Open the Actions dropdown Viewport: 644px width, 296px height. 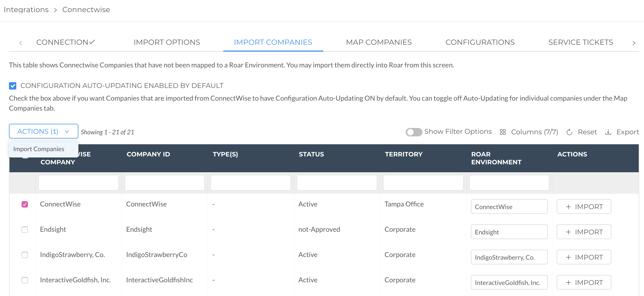[43, 131]
